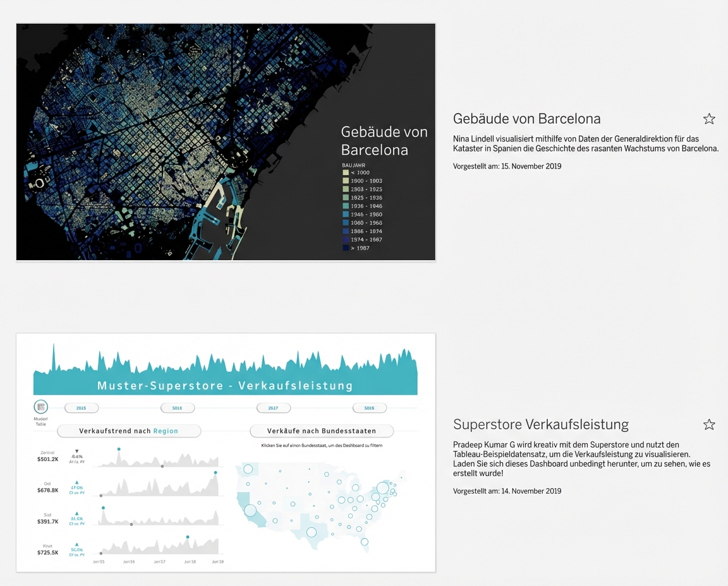Image resolution: width=728 pixels, height=586 pixels.
Task: Open the 'Gebäude von Barcelona' title link
Action: [x=526, y=119]
